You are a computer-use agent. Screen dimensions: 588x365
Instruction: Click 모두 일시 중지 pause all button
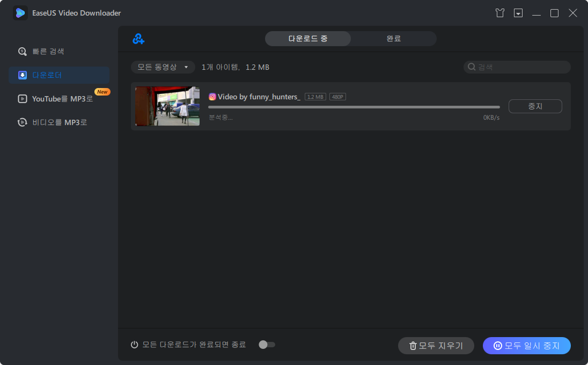526,346
